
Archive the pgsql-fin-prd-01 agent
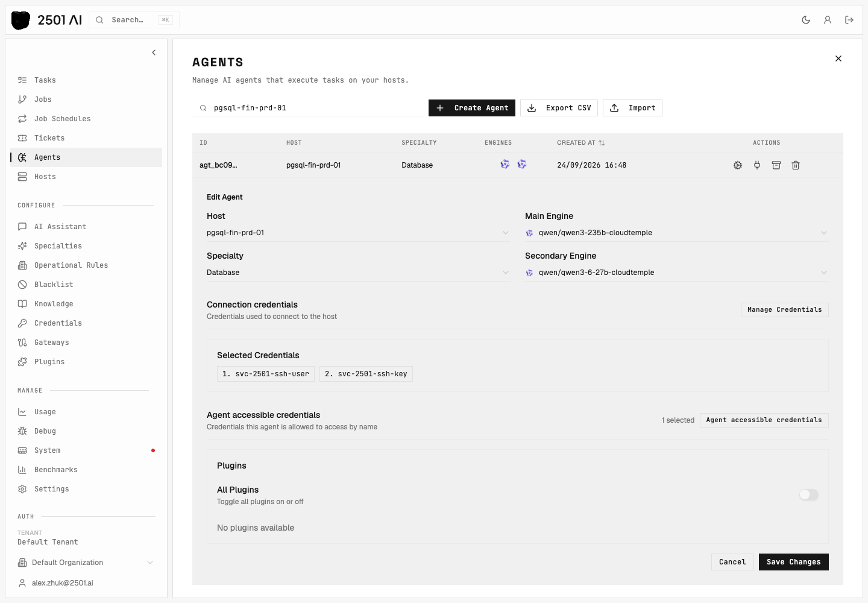(776, 165)
